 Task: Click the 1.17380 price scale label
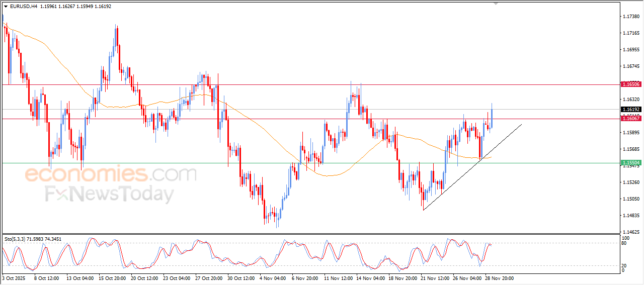point(630,17)
